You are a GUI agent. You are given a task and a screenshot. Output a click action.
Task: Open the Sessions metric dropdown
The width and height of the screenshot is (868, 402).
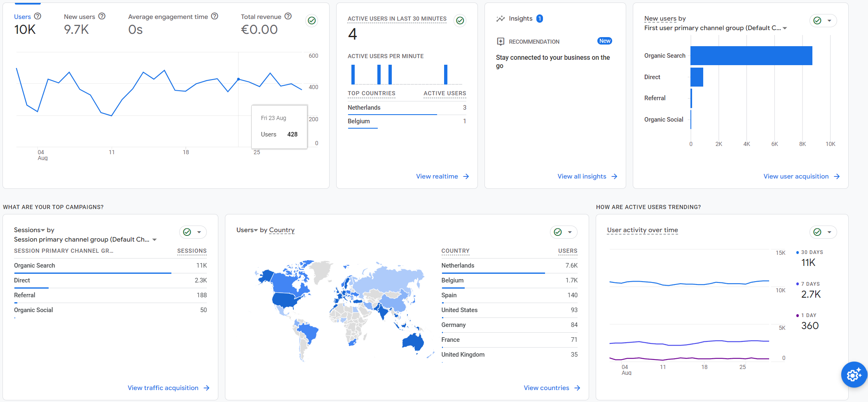coord(30,230)
